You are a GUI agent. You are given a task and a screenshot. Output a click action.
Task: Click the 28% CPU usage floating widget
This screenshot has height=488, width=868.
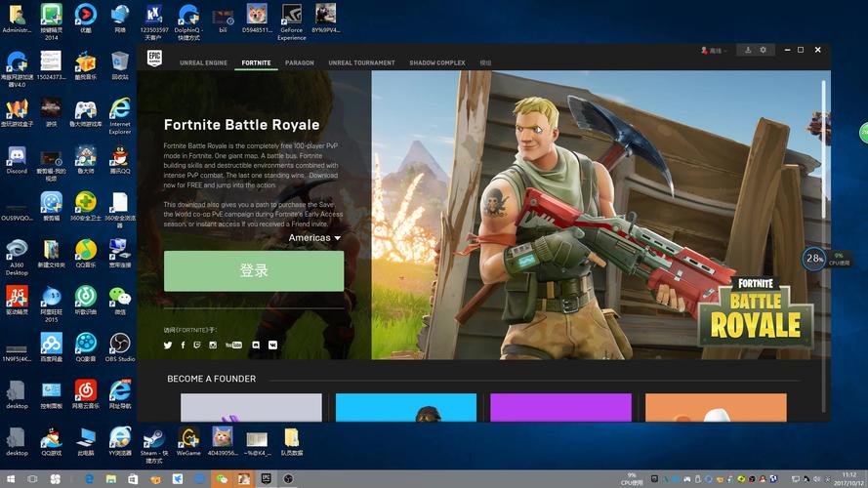[x=813, y=259]
